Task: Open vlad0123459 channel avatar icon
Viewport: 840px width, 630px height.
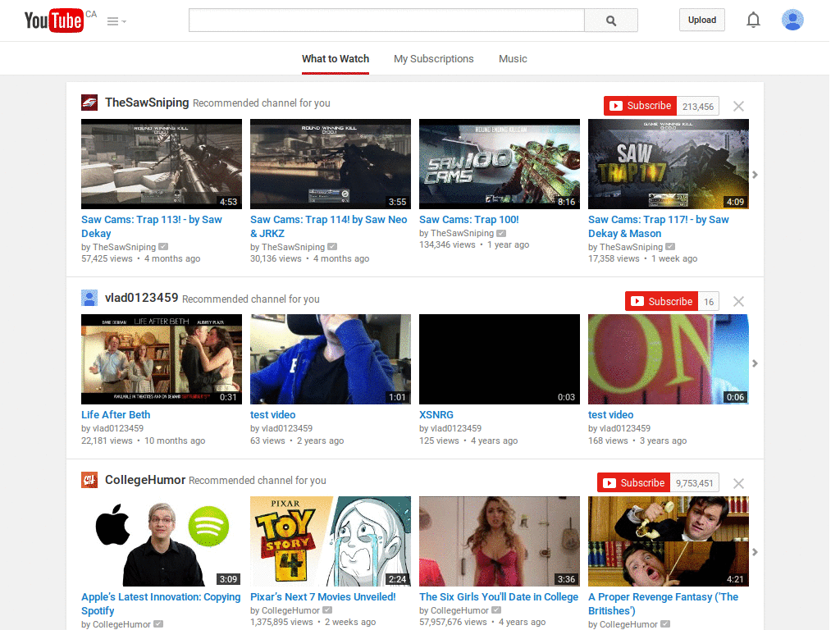Action: [89, 298]
